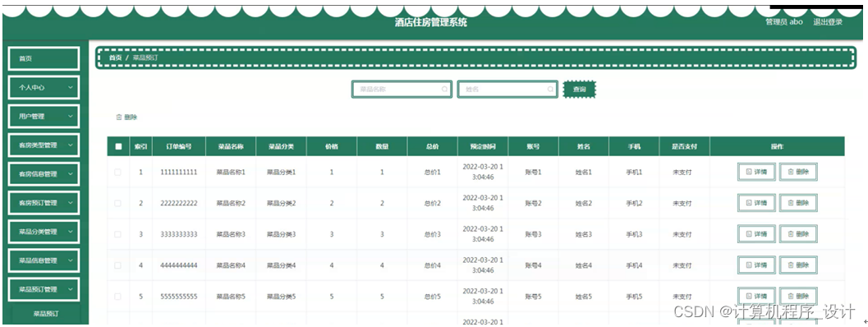
Task: Click the trash icon beside the 删除 bulk action
Action: [118, 117]
